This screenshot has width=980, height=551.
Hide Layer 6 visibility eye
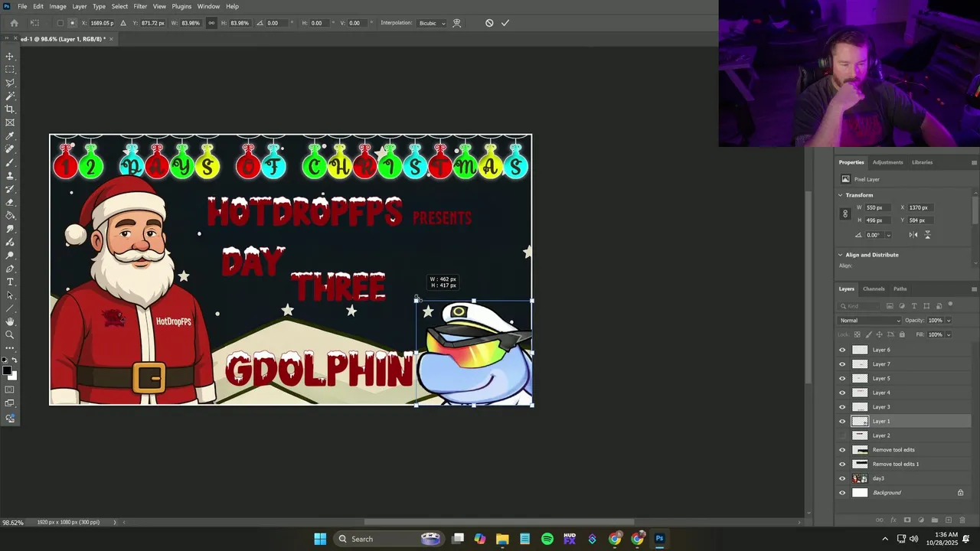pyautogui.click(x=842, y=350)
